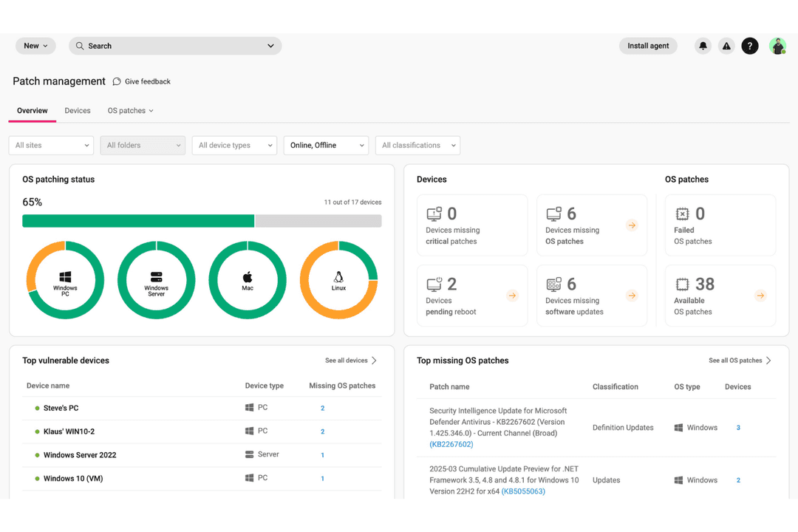Switch to the Devices tab
The width and height of the screenshot is (798, 532).
point(78,111)
